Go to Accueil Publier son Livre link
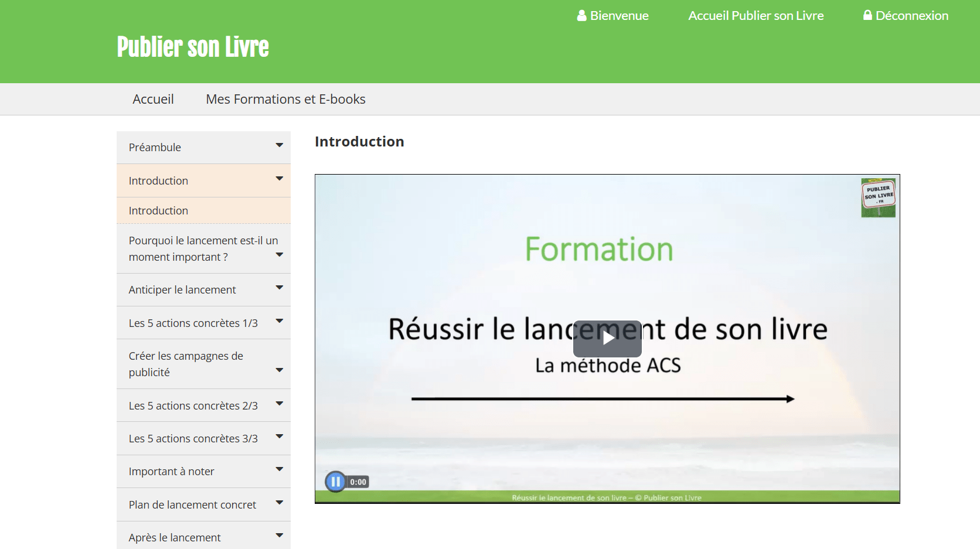The image size is (980, 549). click(x=756, y=16)
